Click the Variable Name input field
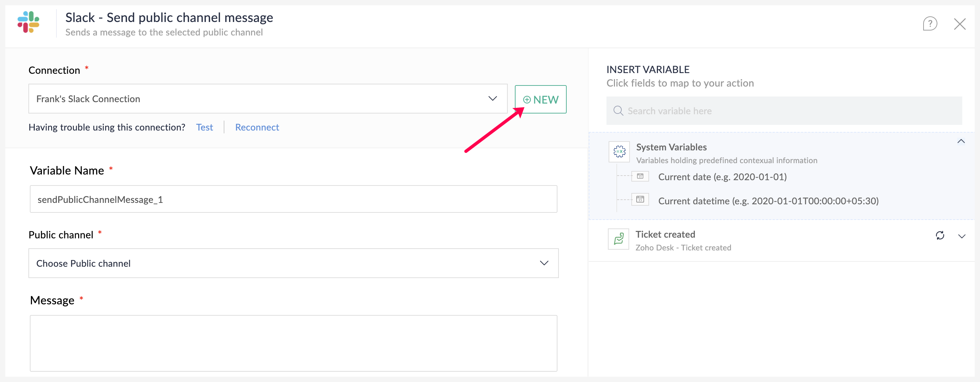This screenshot has width=980, height=382. 293,199
